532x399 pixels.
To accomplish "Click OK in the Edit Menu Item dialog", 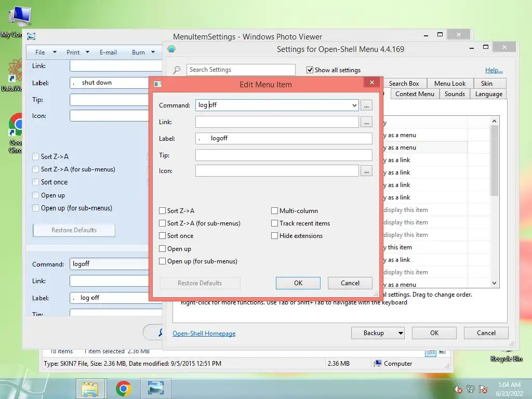I will pyautogui.click(x=298, y=283).
